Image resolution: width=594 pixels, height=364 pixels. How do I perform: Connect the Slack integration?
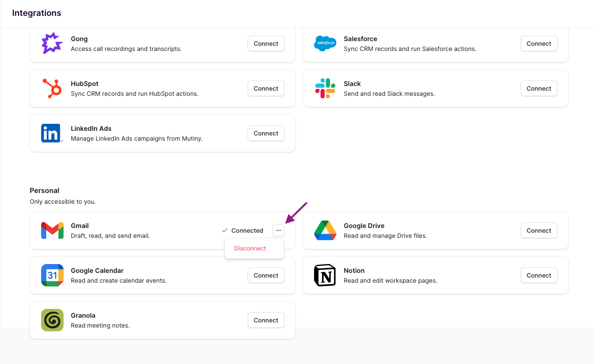click(539, 88)
